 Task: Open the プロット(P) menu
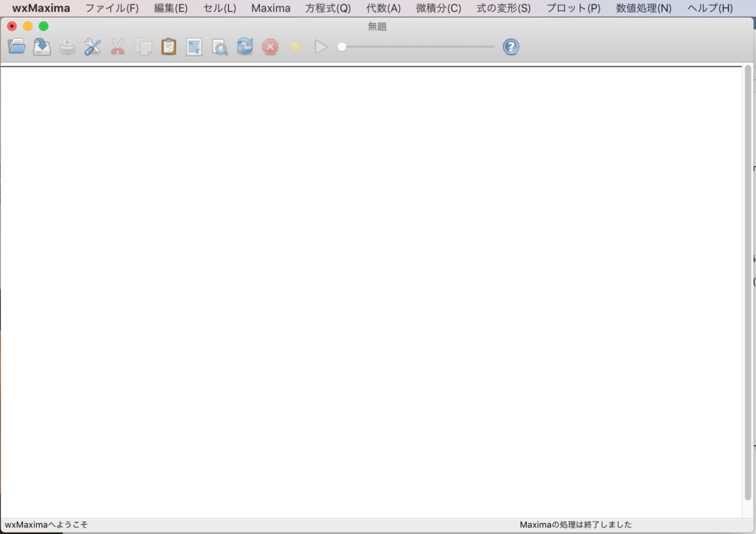(x=573, y=8)
